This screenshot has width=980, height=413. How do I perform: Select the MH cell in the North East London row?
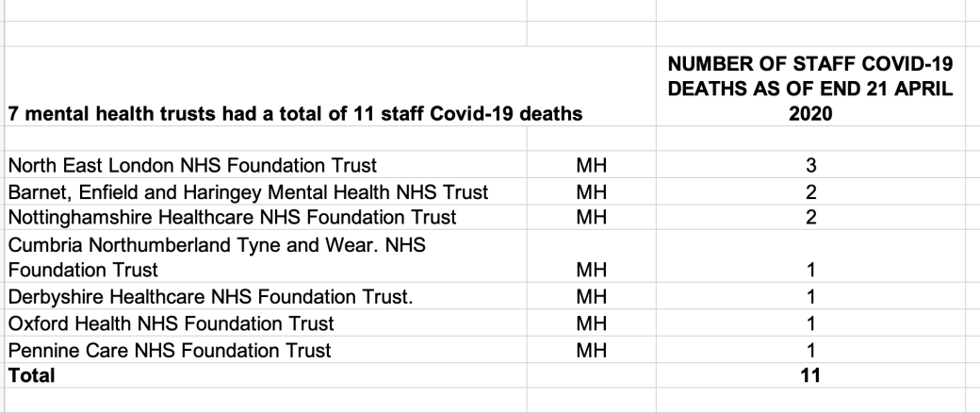[591, 165]
